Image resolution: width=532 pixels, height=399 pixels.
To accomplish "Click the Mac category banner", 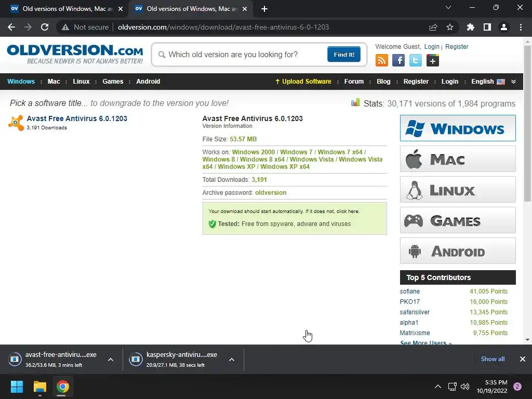I will [458, 159].
